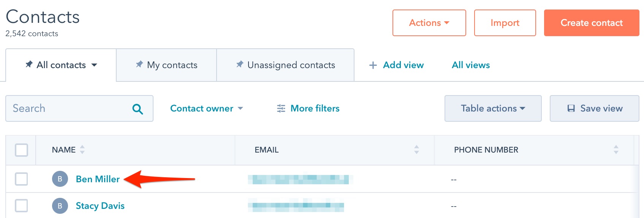Click the More filters sliders icon
Image resolution: width=644 pixels, height=218 pixels.
click(281, 109)
